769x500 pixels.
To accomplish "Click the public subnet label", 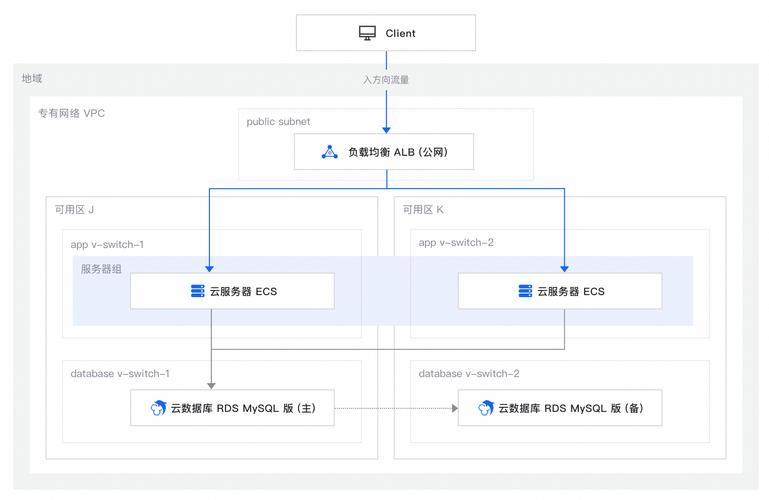I will pyautogui.click(x=278, y=122).
